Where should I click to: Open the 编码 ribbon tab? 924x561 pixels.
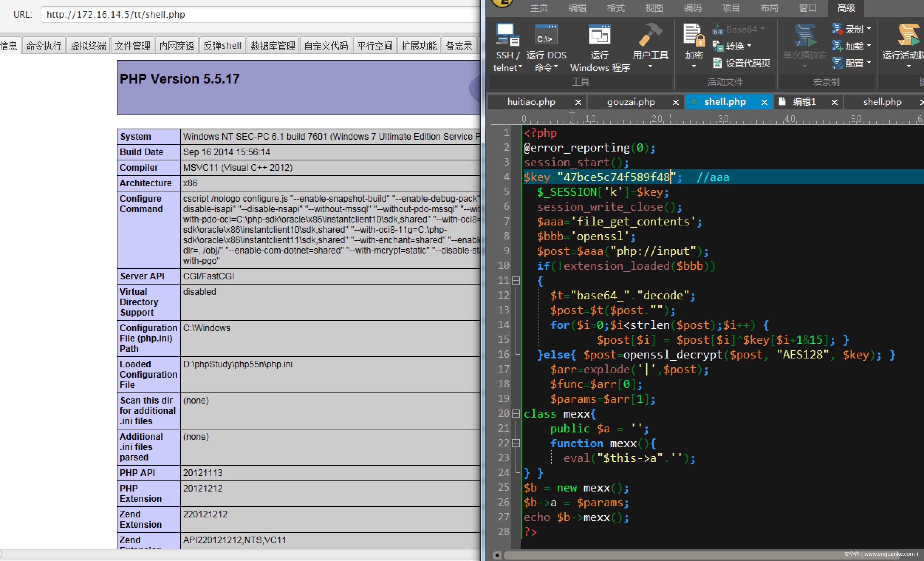point(692,8)
